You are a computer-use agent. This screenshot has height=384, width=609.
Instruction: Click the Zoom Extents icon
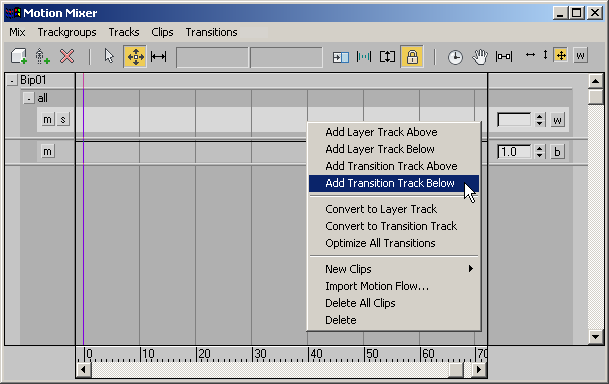click(x=504, y=57)
